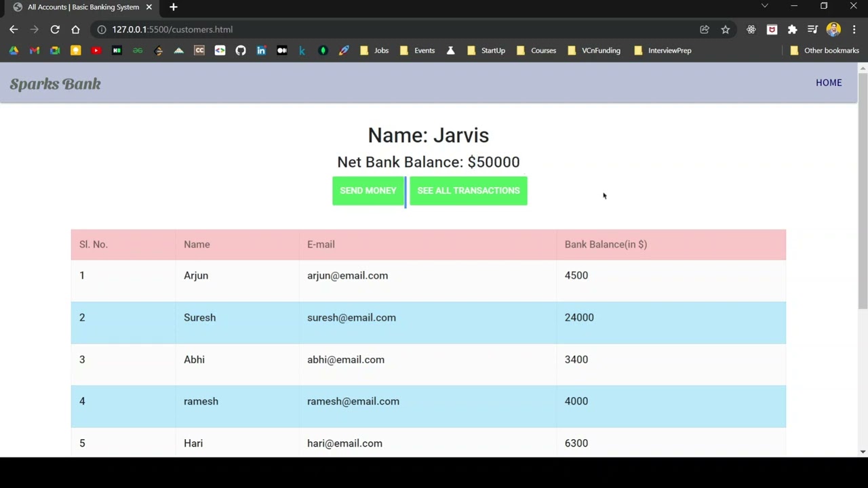
Task: Click Hari's balance 6300
Action: (x=576, y=443)
